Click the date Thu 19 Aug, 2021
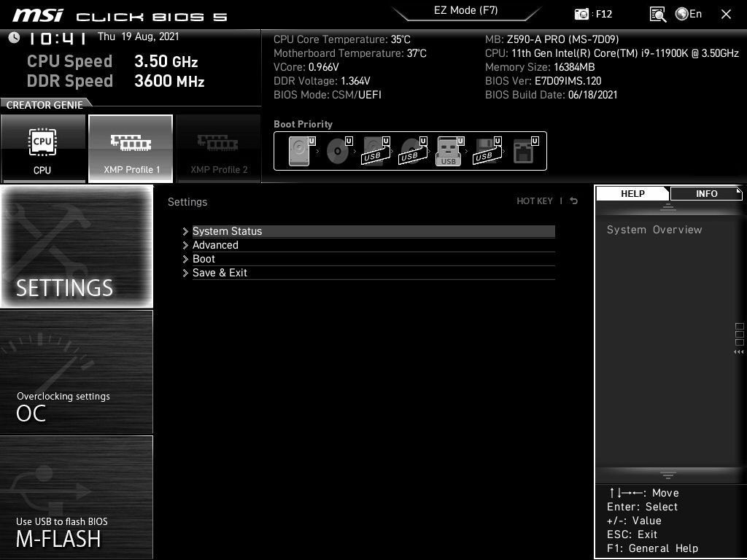This screenshot has height=560, width=747. pos(138,36)
